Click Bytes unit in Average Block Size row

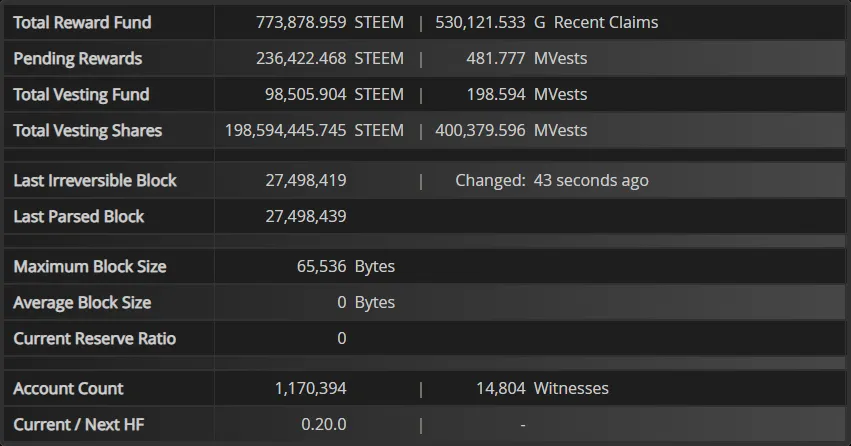(374, 303)
